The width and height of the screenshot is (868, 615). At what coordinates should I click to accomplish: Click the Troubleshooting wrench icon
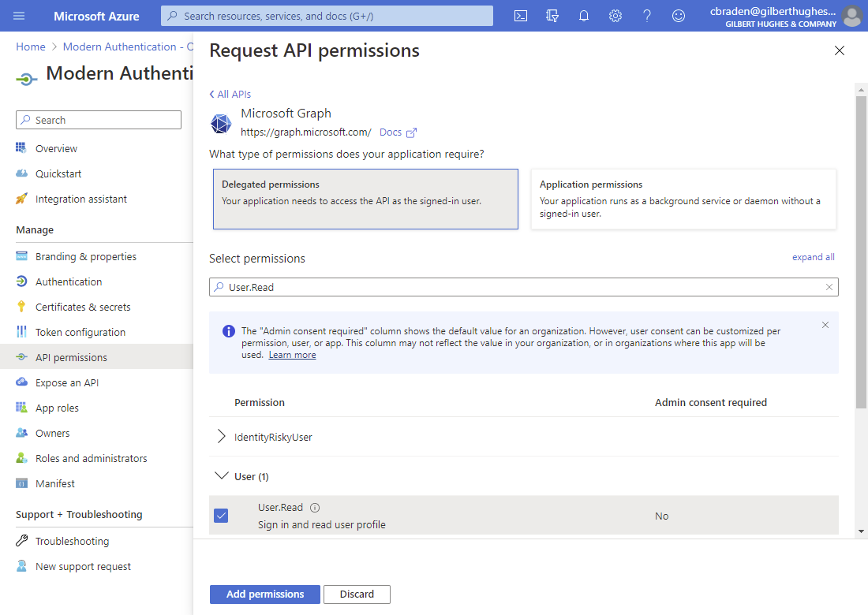click(21, 541)
